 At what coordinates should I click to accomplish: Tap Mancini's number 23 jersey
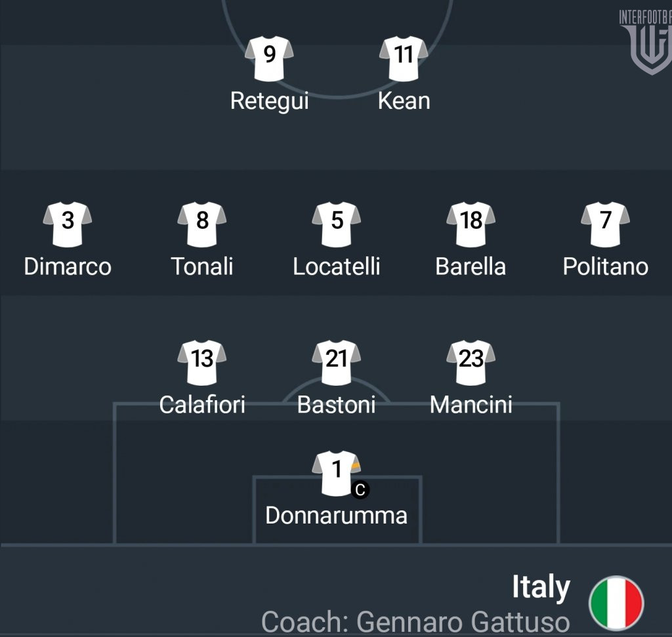pyautogui.click(x=471, y=361)
